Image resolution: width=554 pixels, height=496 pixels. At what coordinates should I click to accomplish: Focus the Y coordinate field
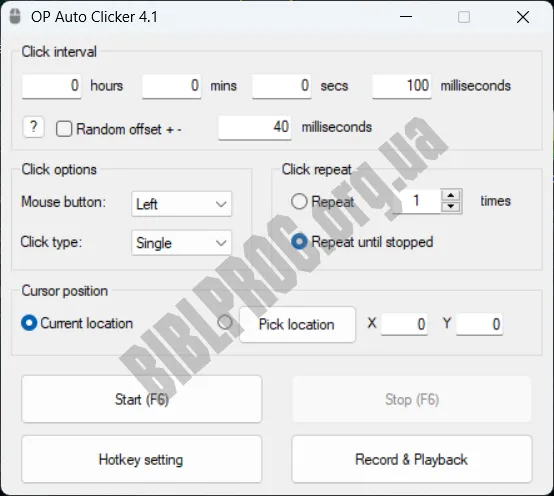[x=479, y=324]
